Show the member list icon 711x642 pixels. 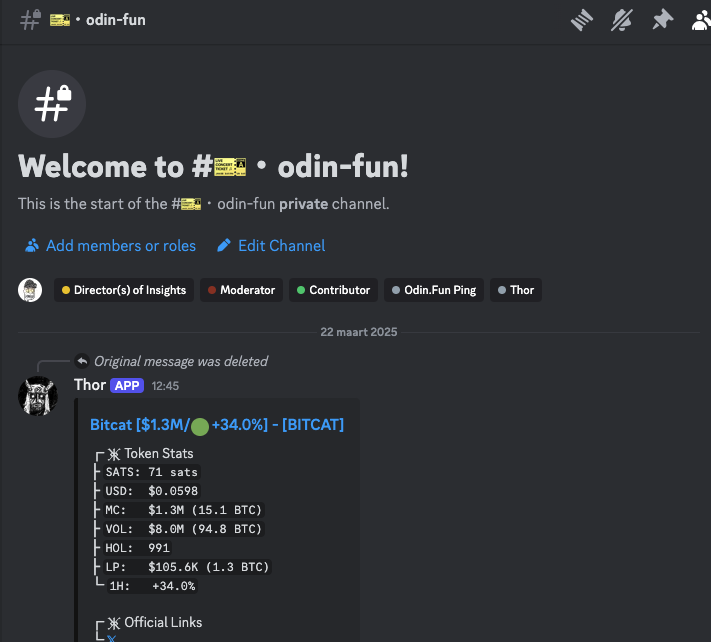coord(701,20)
